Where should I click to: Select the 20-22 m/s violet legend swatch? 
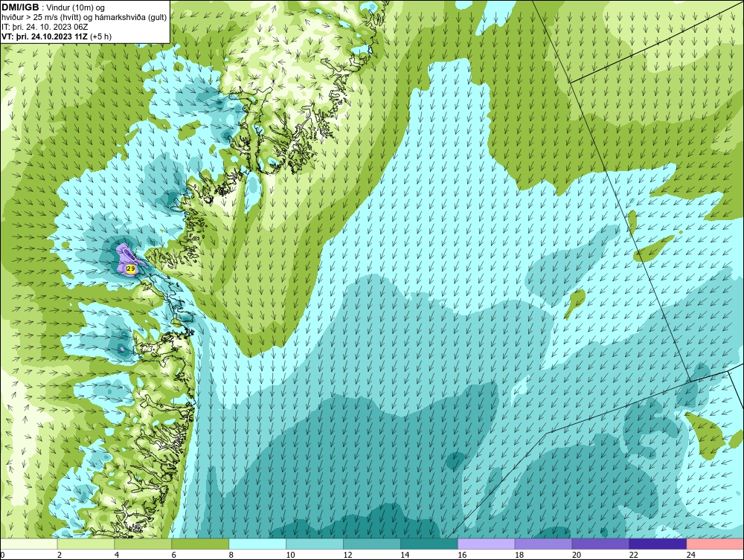[x=600, y=544]
